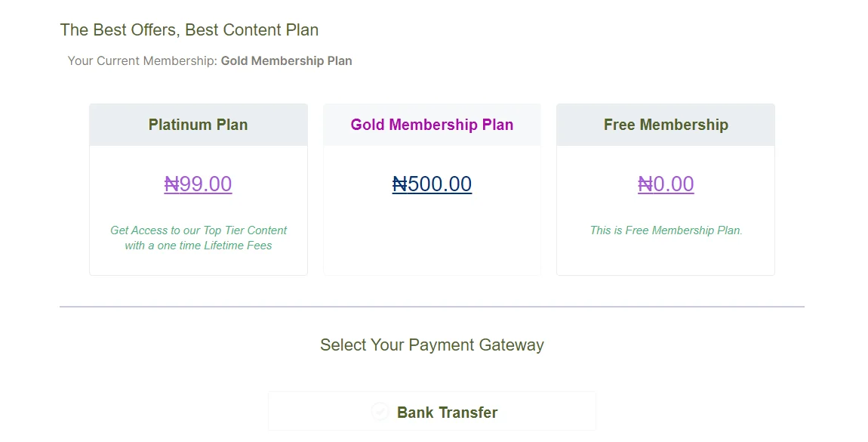Click 'This is Free Membership Plan' description
This screenshot has height=442, width=868.
[x=666, y=230]
